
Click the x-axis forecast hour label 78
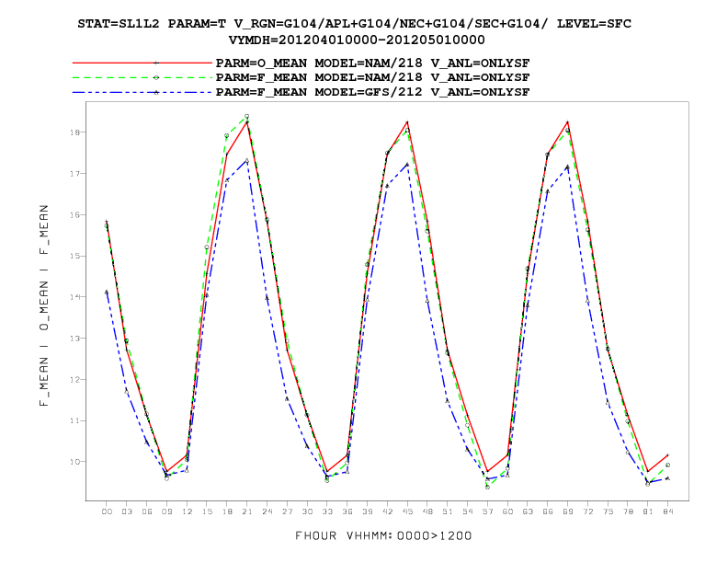point(628,511)
